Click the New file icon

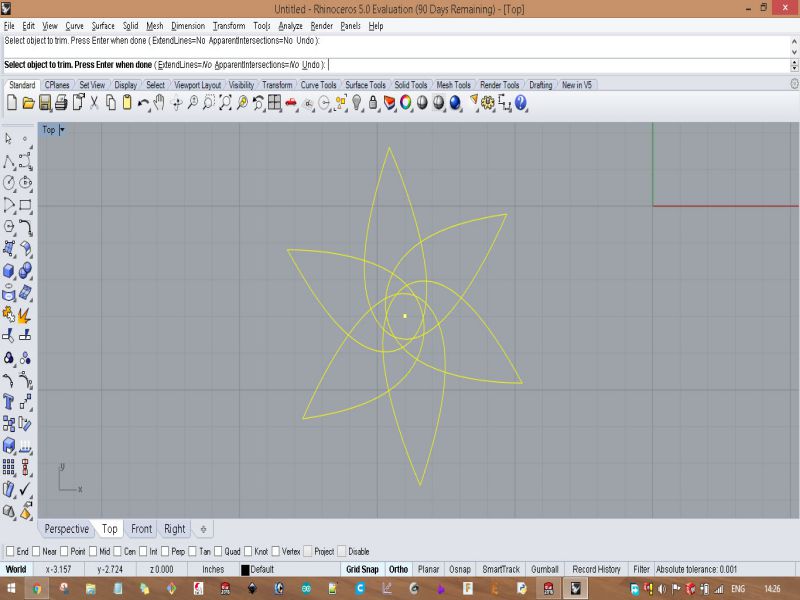[12, 102]
